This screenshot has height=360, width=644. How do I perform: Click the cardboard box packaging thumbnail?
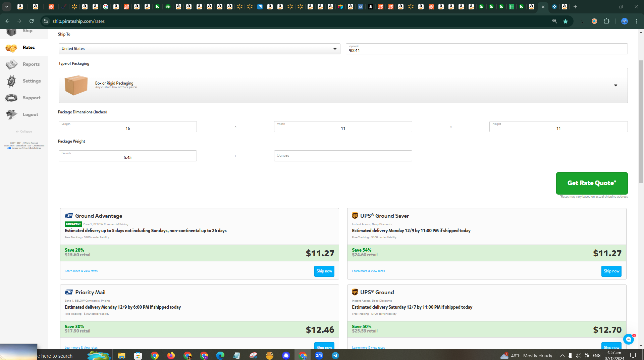click(76, 85)
